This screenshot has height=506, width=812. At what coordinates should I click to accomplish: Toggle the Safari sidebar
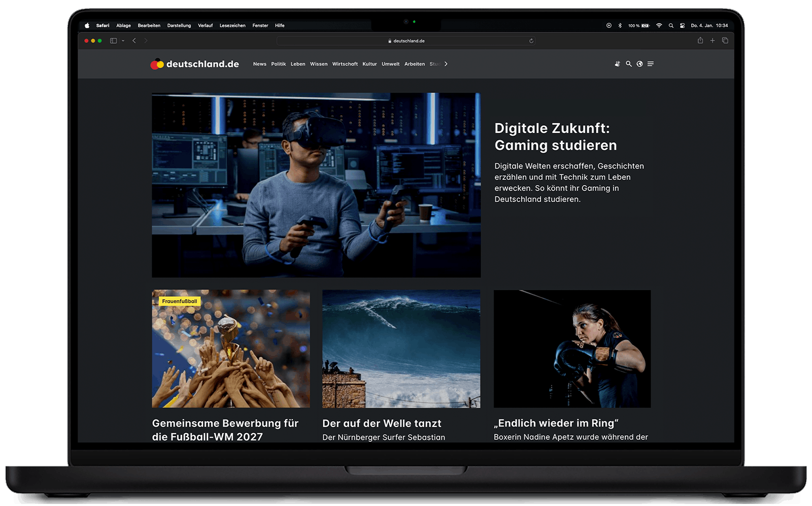click(x=113, y=41)
